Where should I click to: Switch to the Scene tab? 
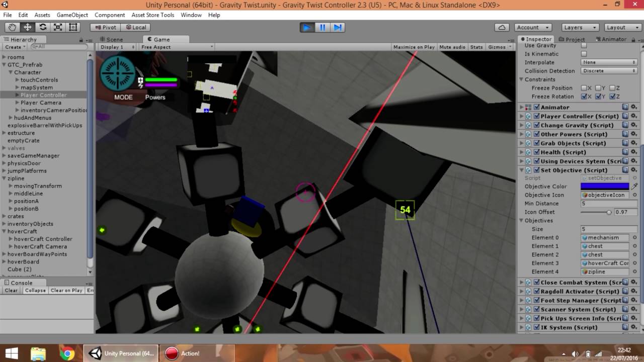112,39
